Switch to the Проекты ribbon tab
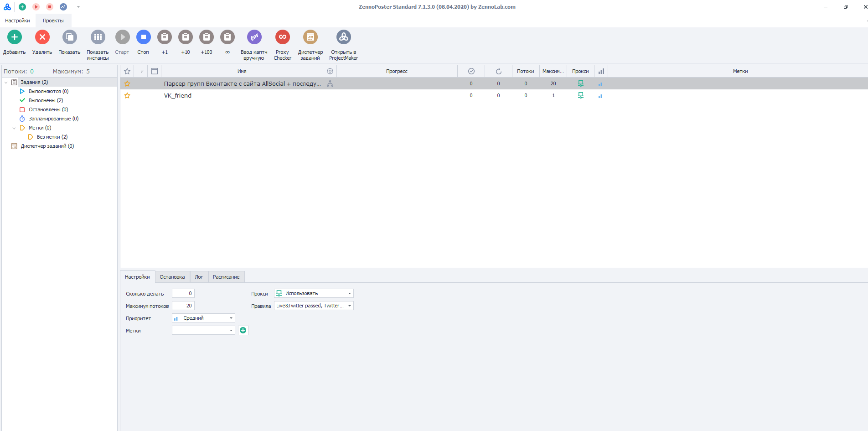This screenshot has width=868, height=431. (x=53, y=21)
